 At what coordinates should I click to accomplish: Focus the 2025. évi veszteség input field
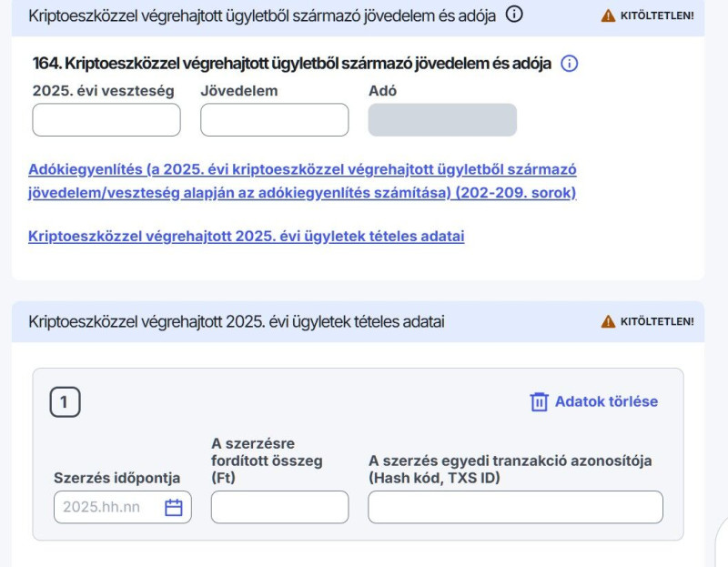106,120
